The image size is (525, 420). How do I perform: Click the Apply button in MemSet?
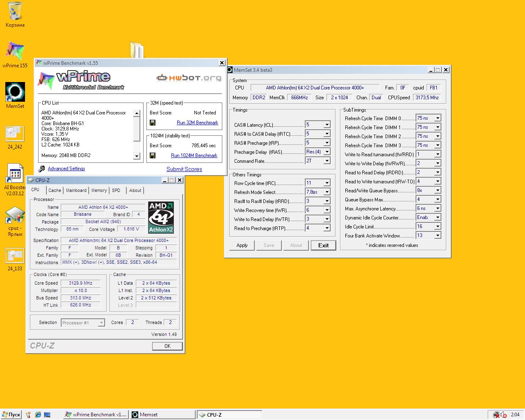(x=242, y=245)
